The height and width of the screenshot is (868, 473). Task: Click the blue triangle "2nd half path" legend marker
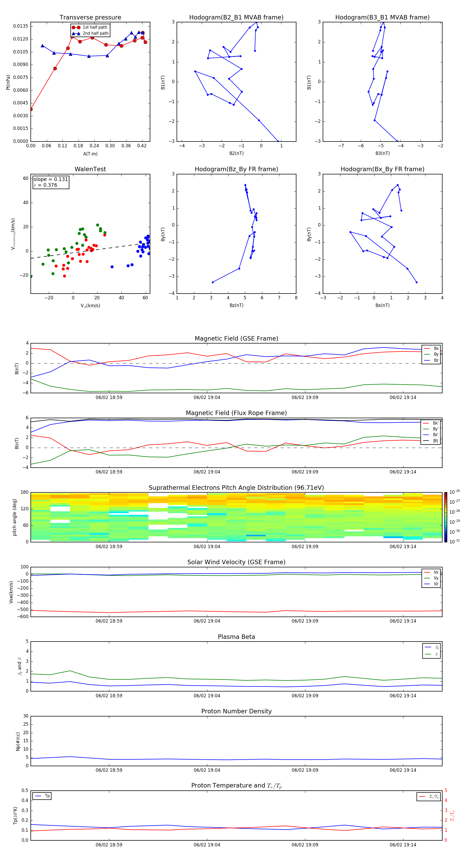76,33
